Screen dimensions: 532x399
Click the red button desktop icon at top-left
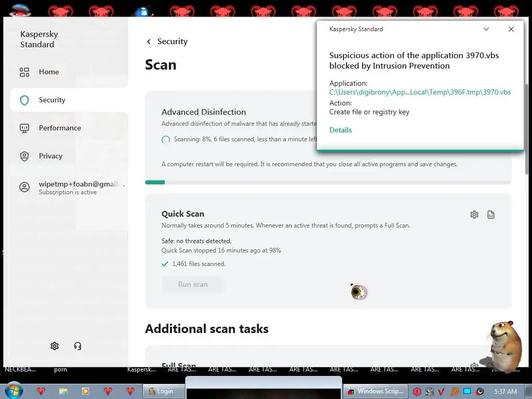click(20, 10)
